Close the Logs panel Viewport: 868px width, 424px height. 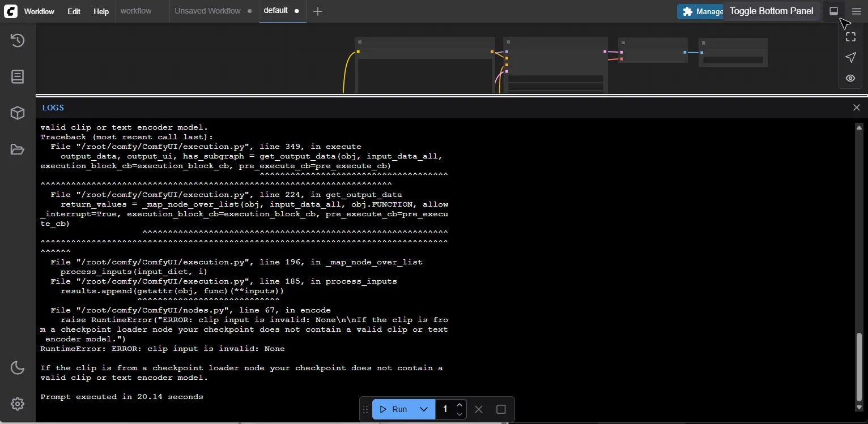856,107
